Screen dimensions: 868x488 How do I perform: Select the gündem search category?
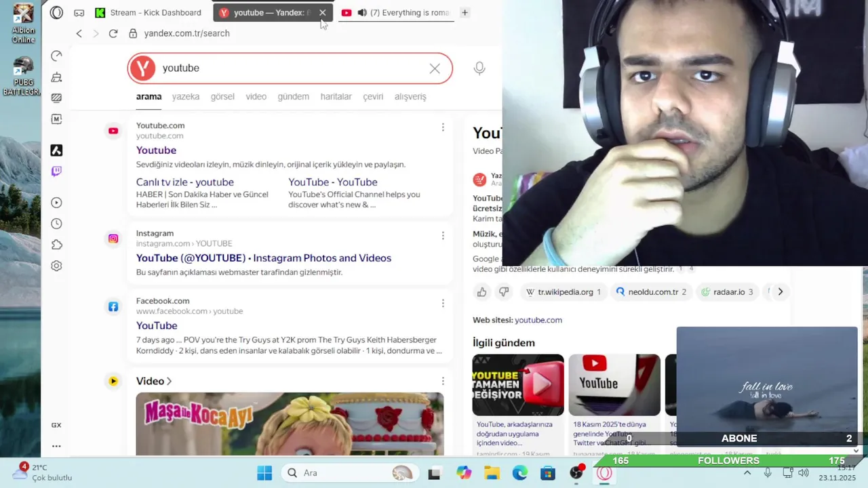pyautogui.click(x=293, y=96)
